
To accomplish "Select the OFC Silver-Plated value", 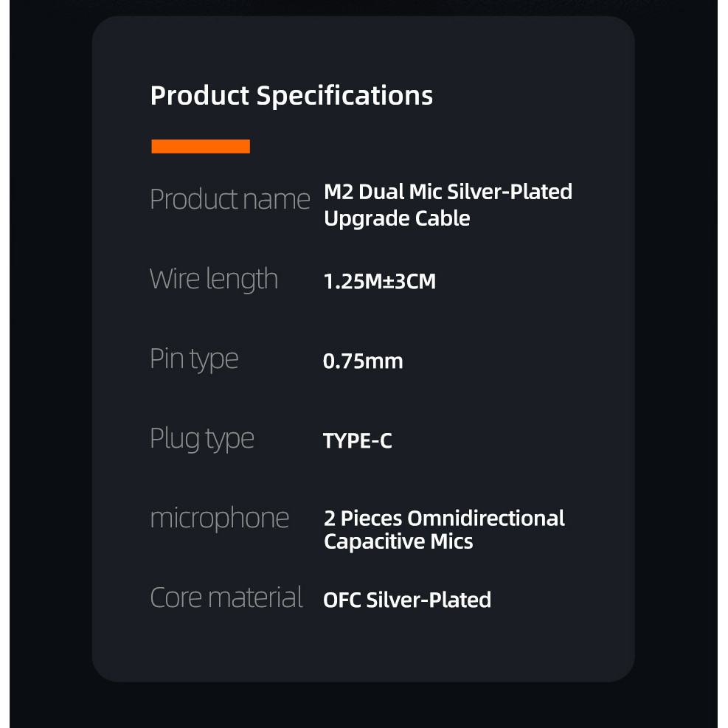I will point(407,600).
